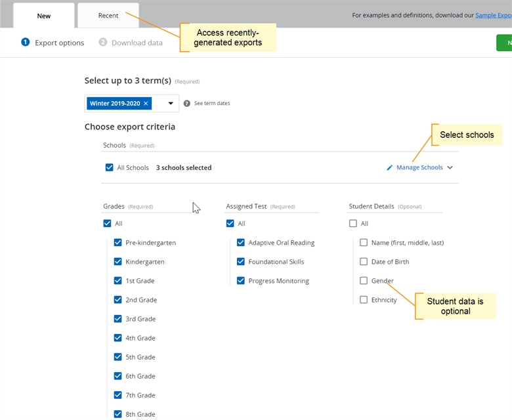This screenshot has width=512, height=420.
Task: Toggle the All grades checkbox
Action: click(108, 224)
